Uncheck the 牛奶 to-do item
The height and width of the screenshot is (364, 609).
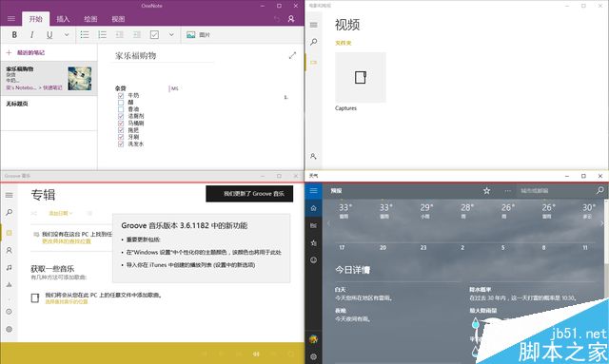pyautogui.click(x=121, y=95)
